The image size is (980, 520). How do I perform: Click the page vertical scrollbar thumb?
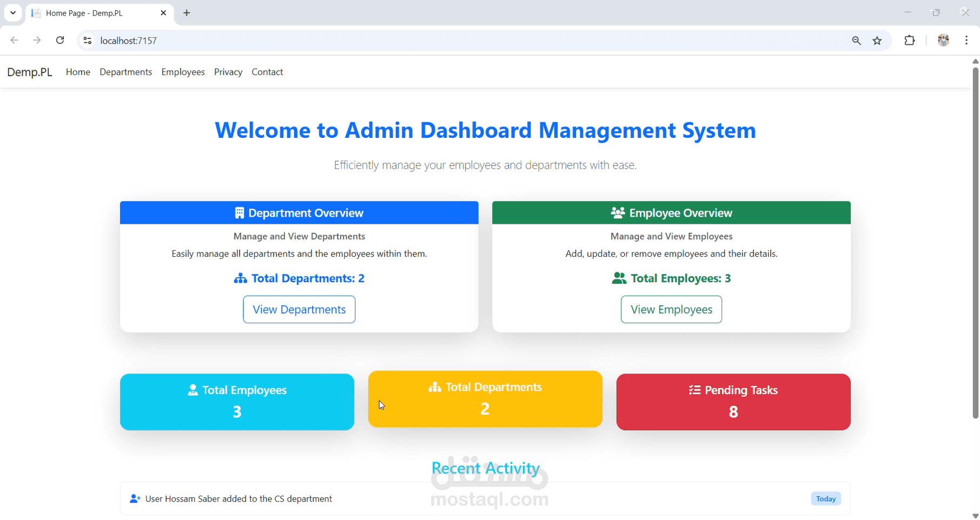point(975,242)
